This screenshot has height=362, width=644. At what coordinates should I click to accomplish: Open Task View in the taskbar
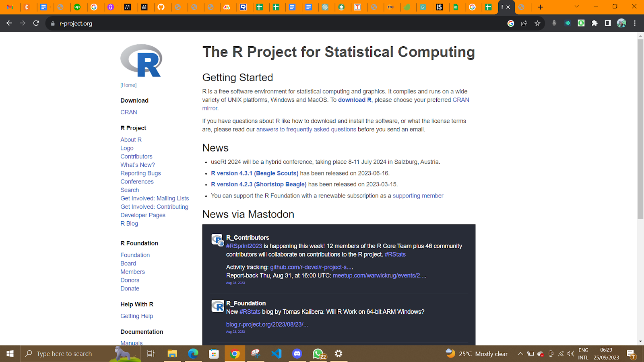pos(151,354)
